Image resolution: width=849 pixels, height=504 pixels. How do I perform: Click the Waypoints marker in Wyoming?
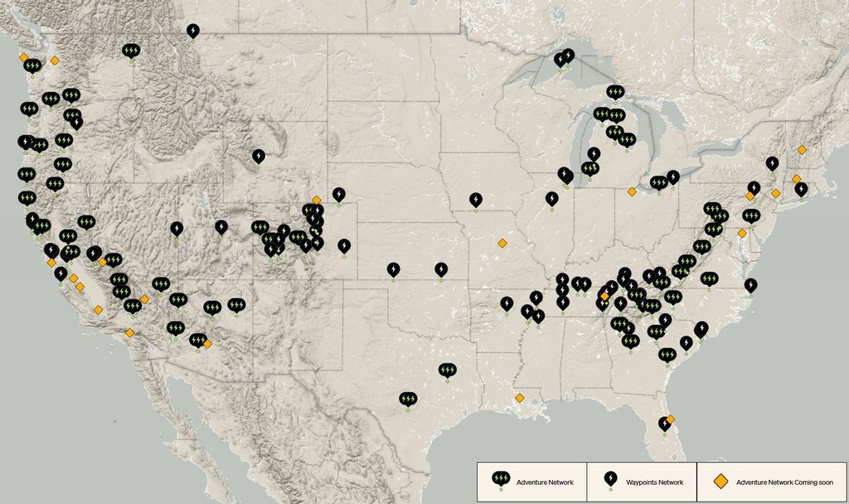(x=259, y=156)
